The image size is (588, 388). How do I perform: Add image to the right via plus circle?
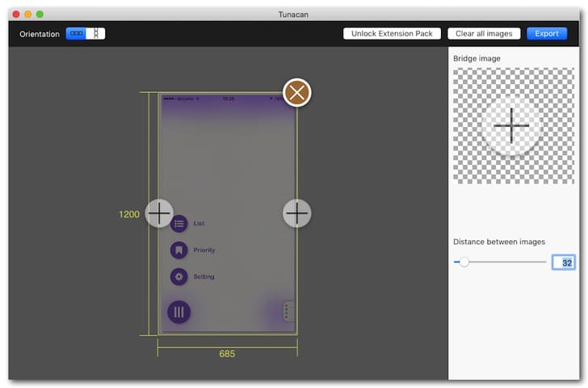point(297,213)
